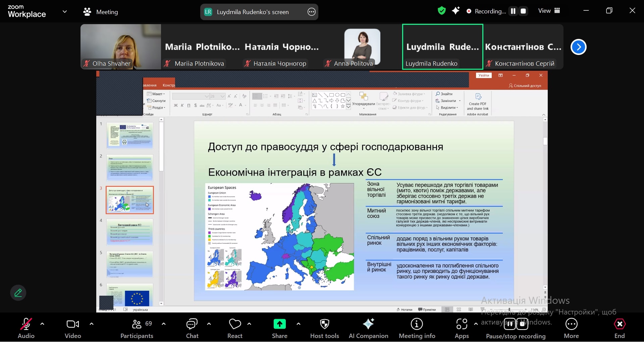The width and height of the screenshot is (644, 342).
Task: Toggle underline П formatting button
Action: [189, 105]
